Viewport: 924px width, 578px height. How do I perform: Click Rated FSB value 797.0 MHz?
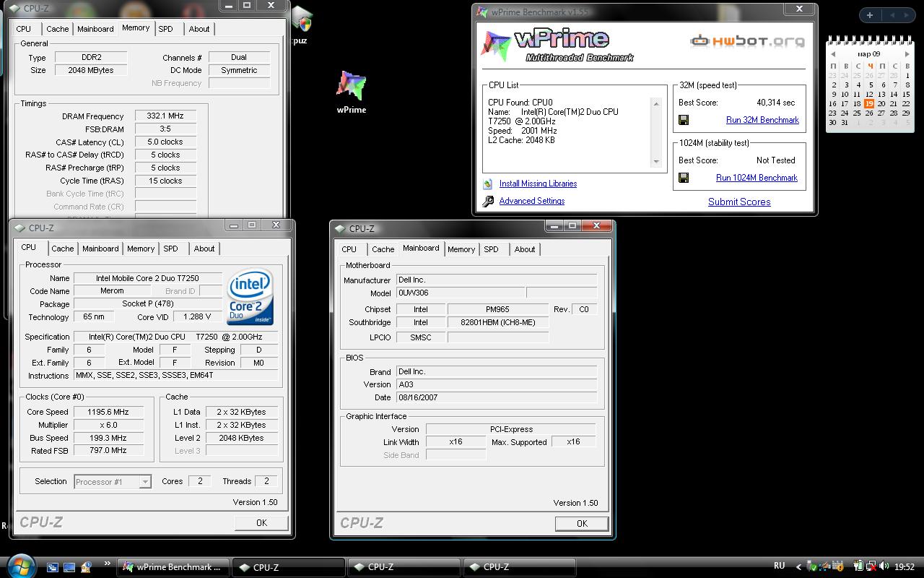(108, 450)
